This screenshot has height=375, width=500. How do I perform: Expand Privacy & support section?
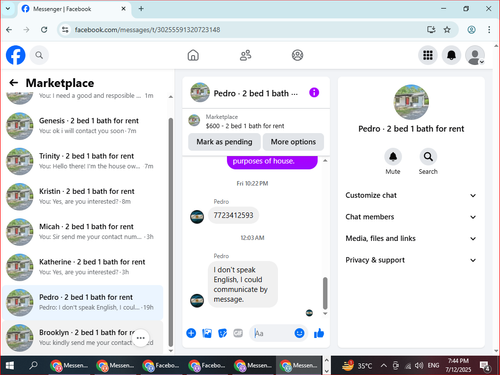[x=411, y=260]
